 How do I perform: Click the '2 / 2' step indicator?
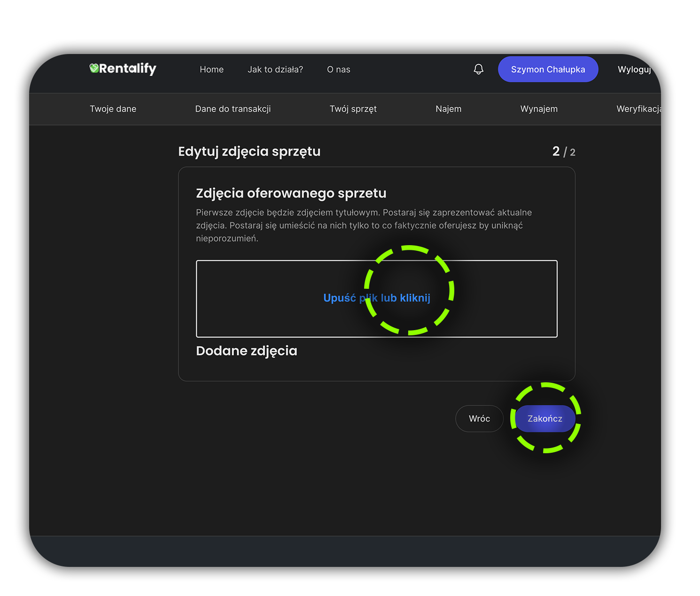point(563,152)
